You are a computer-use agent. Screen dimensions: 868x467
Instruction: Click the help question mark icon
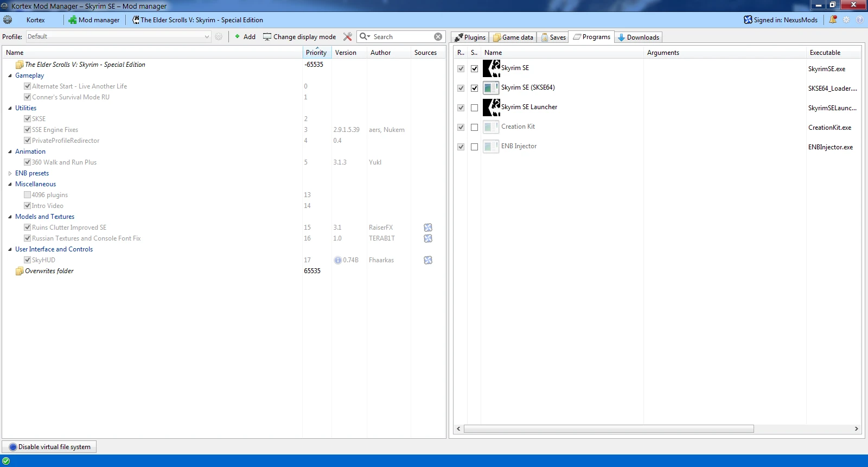860,20
